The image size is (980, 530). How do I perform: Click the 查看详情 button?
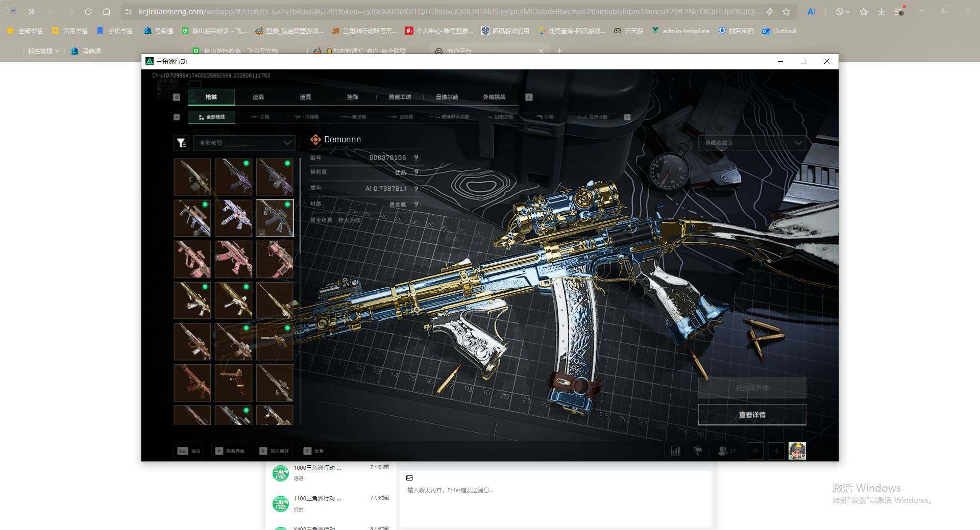click(x=752, y=415)
